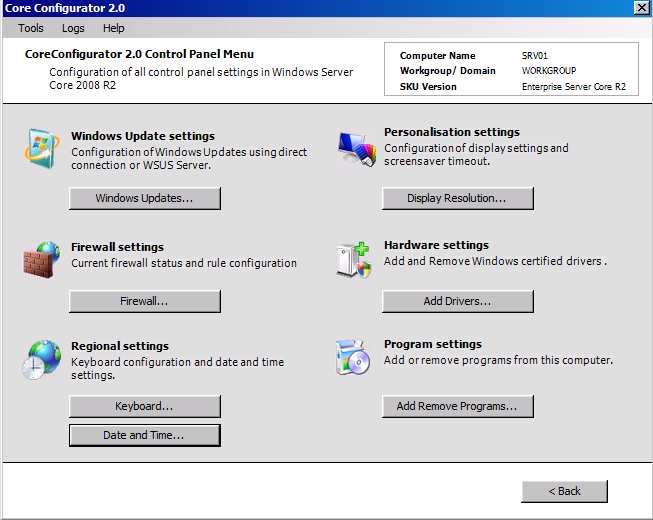The width and height of the screenshot is (653, 520).
Task: Click the Windows Update settings icon
Action: tap(42, 149)
